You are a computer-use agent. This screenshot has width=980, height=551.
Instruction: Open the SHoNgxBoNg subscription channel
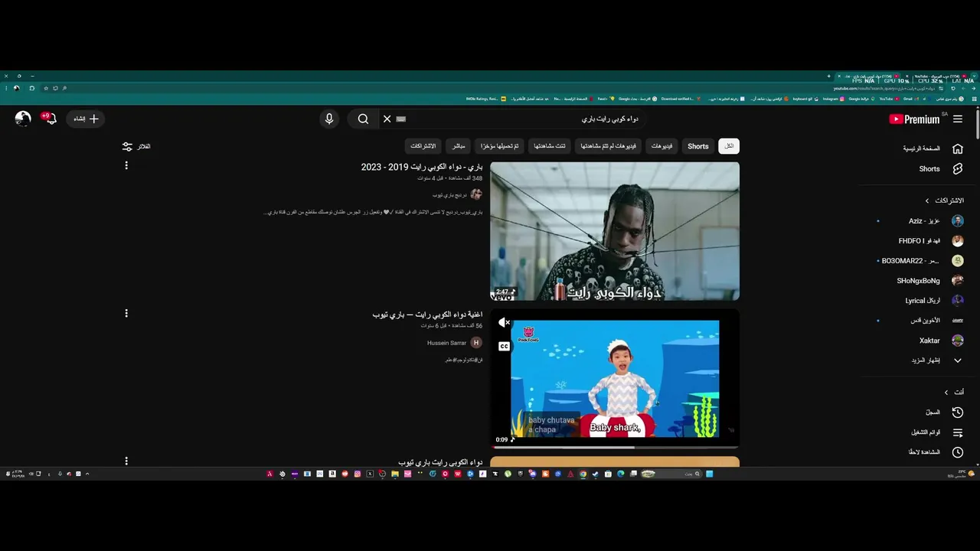[930, 280]
